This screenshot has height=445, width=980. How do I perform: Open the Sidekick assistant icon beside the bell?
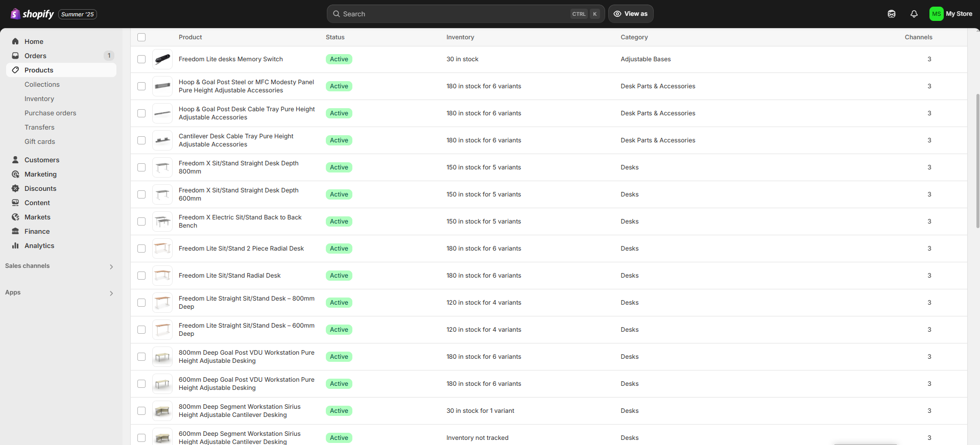(x=891, y=14)
